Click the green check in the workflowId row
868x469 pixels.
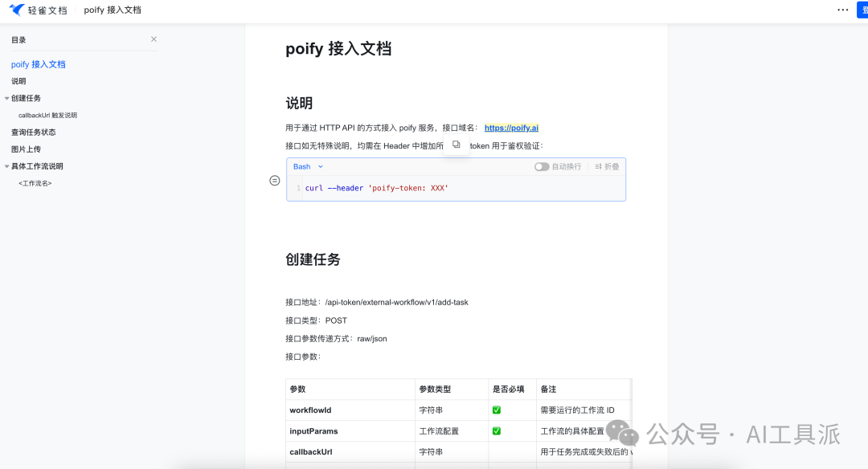497,410
